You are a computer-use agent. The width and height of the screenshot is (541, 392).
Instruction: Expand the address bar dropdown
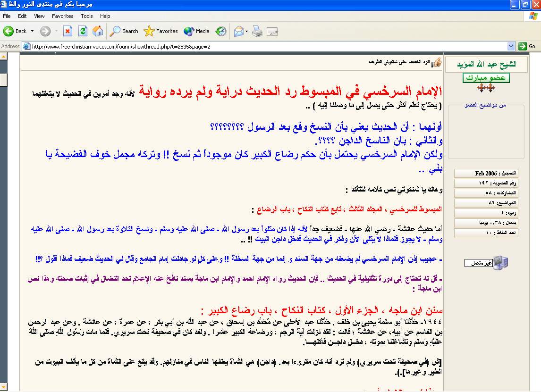pyautogui.click(x=511, y=46)
